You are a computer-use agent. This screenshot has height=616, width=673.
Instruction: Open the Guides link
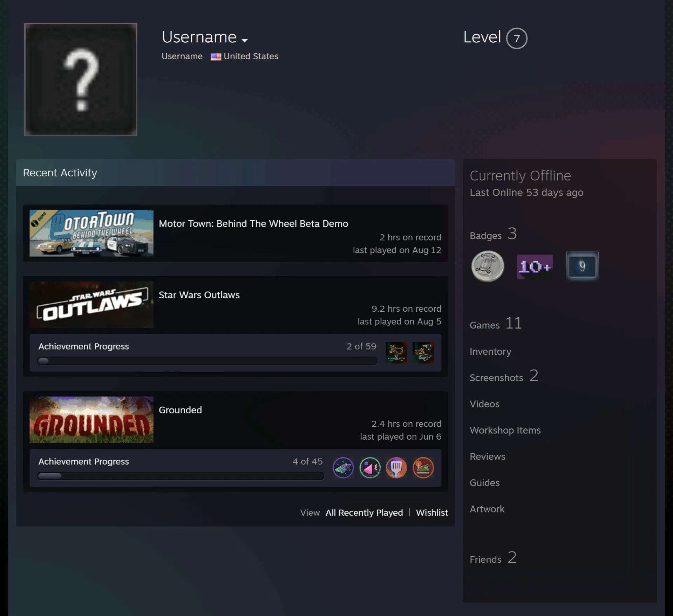click(484, 483)
